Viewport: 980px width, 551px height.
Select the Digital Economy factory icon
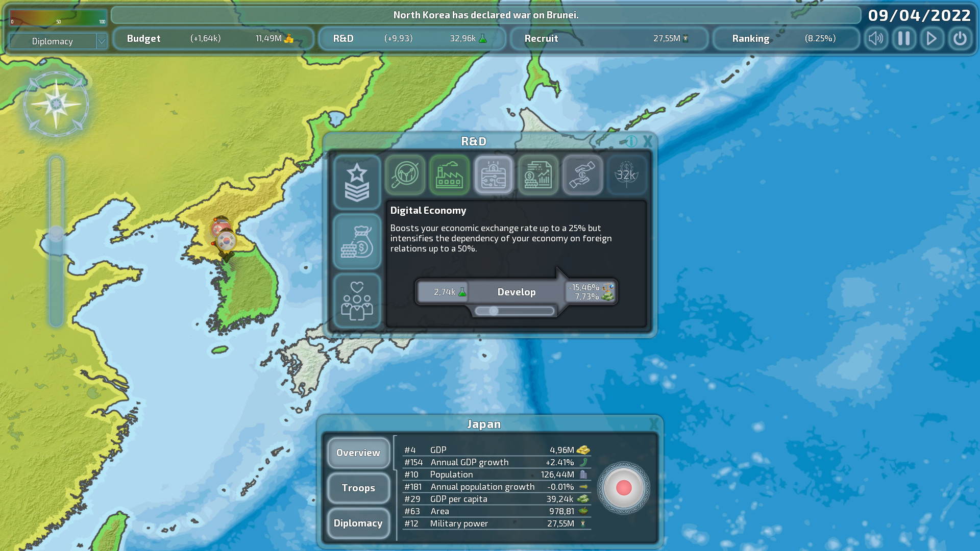449,176
